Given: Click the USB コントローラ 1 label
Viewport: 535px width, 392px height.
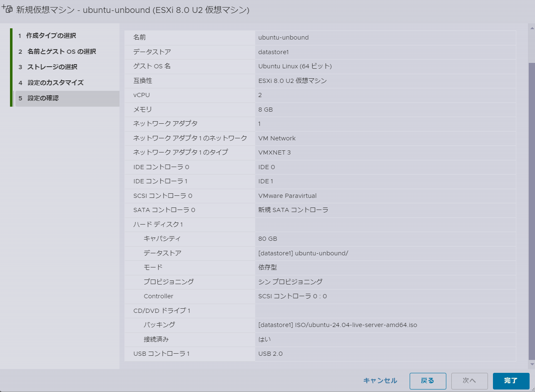Looking at the screenshot, I should 162,354.
